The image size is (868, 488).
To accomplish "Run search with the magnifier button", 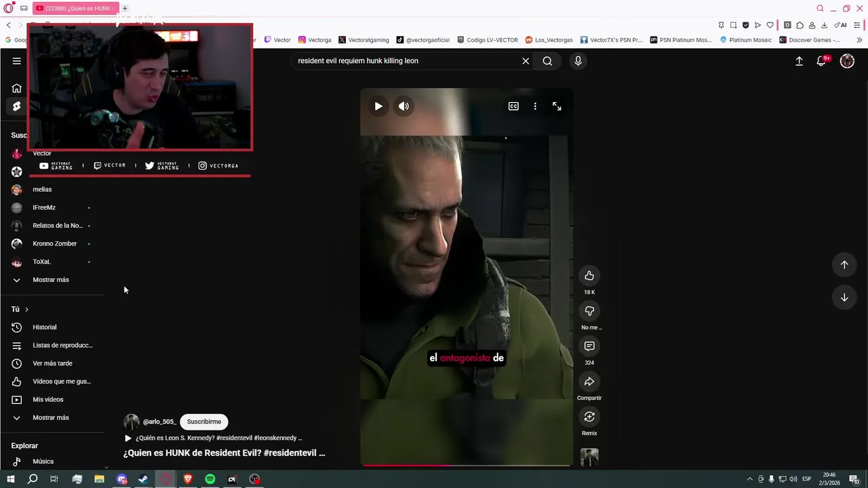I will coord(547,61).
